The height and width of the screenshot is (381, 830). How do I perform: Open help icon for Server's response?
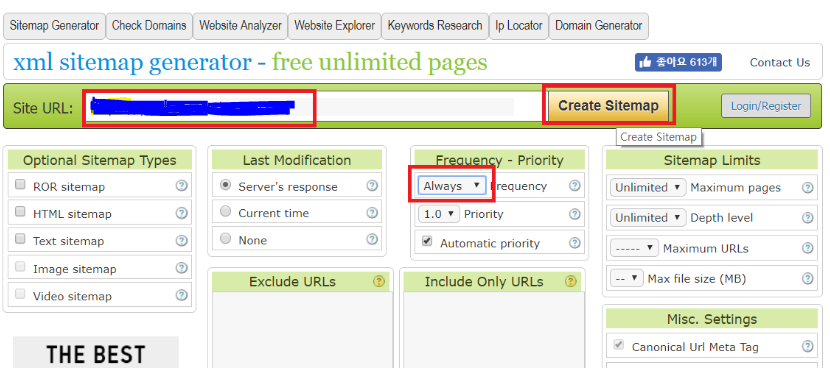[372, 186]
